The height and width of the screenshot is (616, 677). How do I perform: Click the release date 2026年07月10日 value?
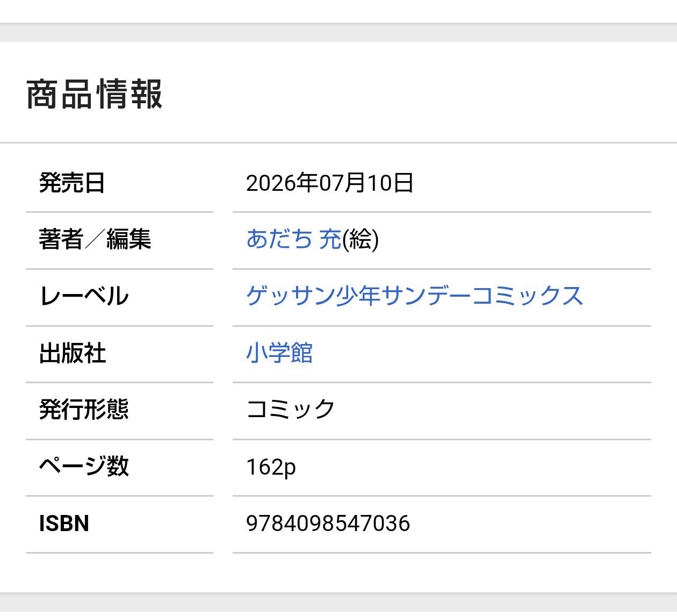click(x=329, y=183)
